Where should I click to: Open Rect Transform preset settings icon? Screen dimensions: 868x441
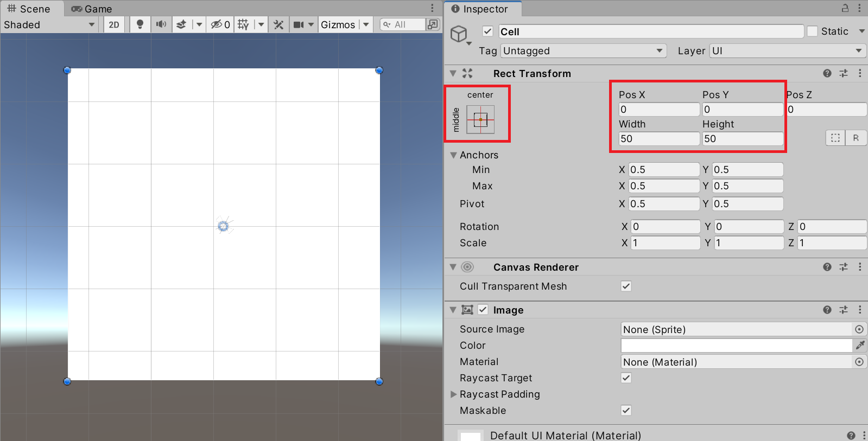click(x=843, y=73)
